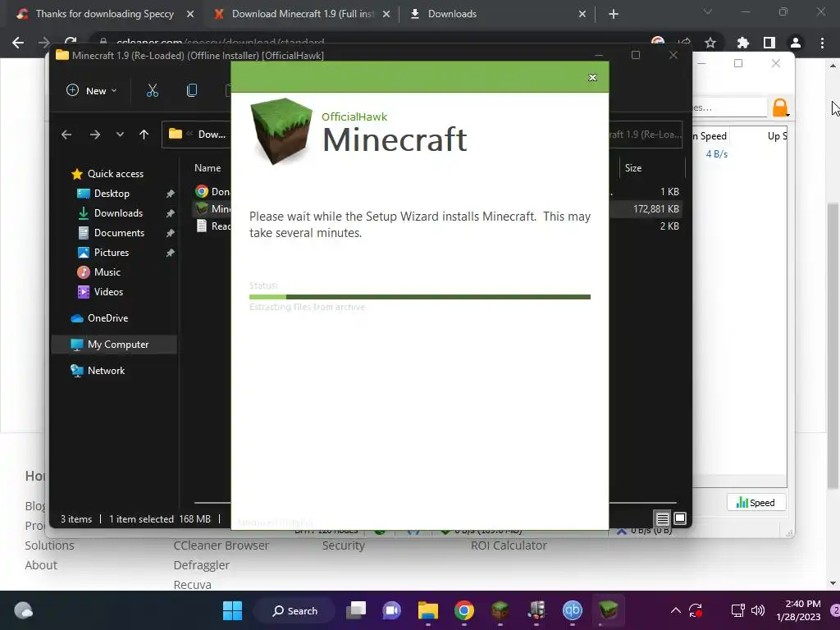Viewport: 840px width, 630px height.
Task: Switch to Download Minecraft 1.9 tab
Action: pos(303,14)
